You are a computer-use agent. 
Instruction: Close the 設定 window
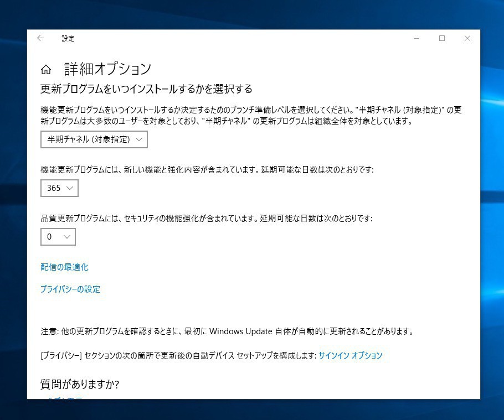point(467,38)
